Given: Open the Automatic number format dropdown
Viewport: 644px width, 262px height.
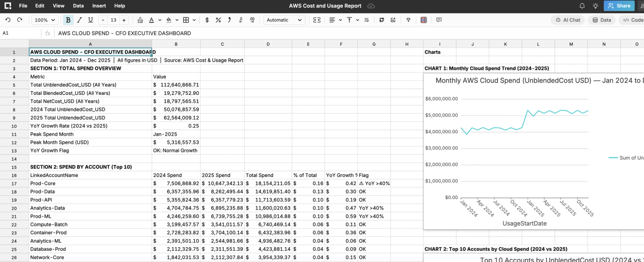Looking at the screenshot, I should (x=284, y=20).
